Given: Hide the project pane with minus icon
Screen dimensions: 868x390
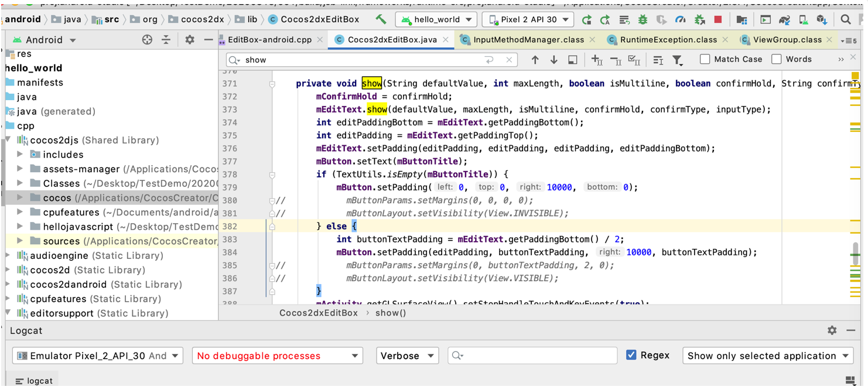Looking at the screenshot, I should pos(209,40).
